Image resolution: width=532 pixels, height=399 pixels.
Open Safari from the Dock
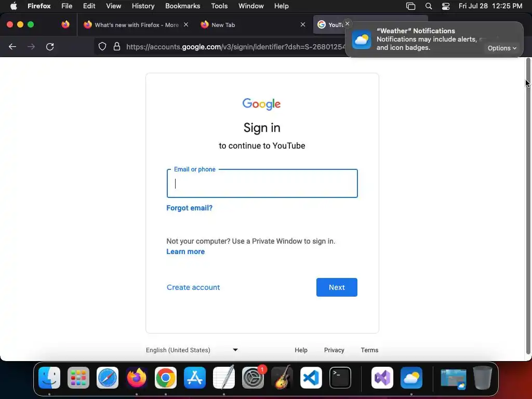click(108, 378)
